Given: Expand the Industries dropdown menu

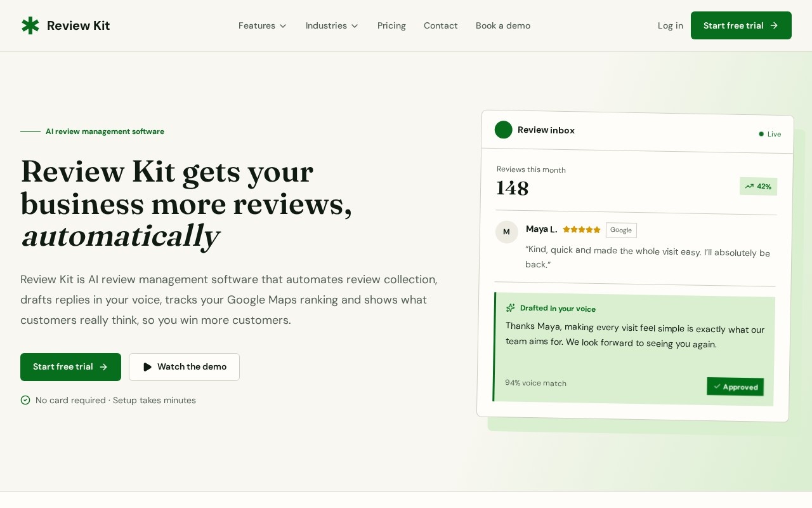Looking at the screenshot, I should click(x=332, y=25).
